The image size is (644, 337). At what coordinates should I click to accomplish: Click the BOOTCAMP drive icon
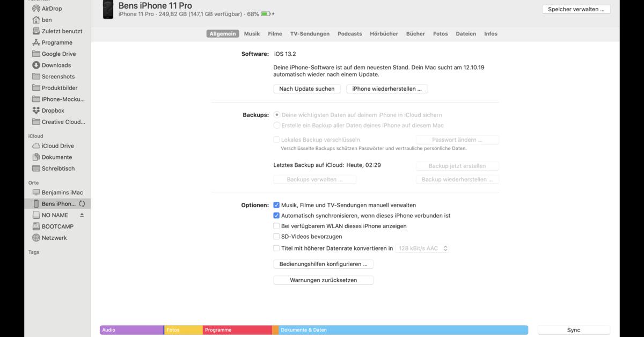36,226
